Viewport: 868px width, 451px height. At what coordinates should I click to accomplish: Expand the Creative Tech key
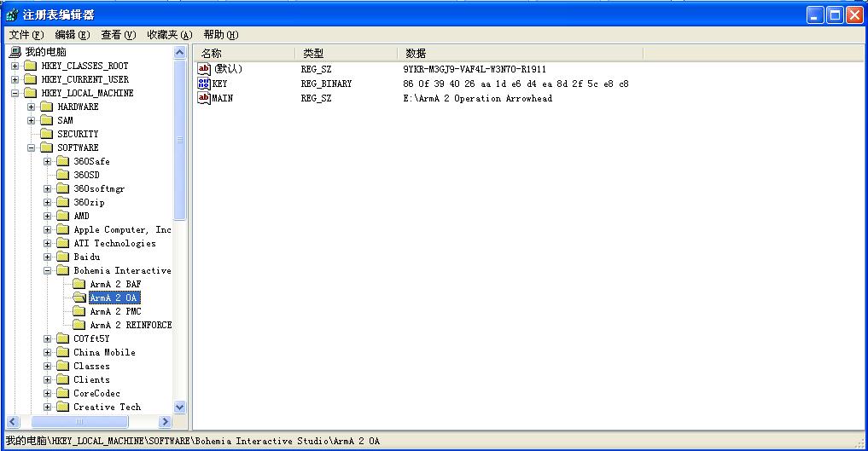(48, 408)
